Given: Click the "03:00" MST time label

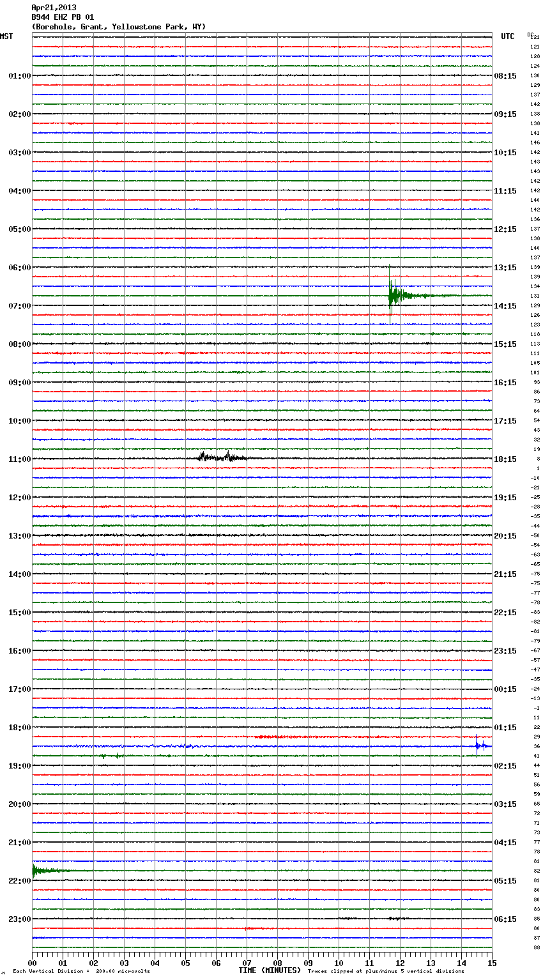Looking at the screenshot, I should point(20,153).
